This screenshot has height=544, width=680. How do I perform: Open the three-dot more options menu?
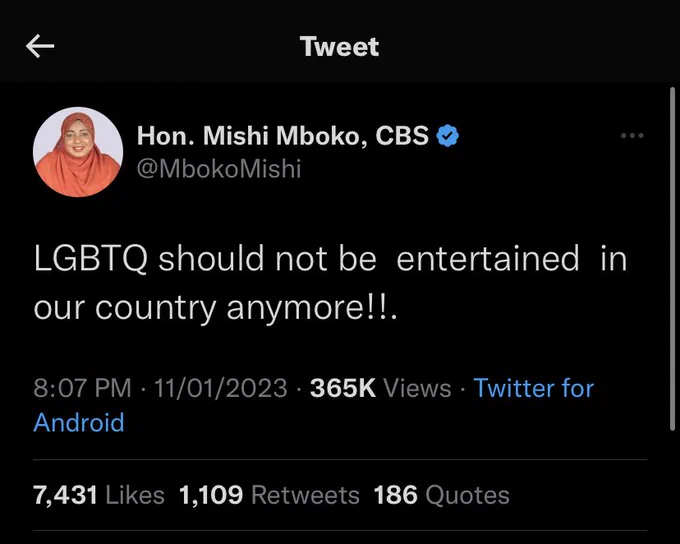pyautogui.click(x=632, y=136)
